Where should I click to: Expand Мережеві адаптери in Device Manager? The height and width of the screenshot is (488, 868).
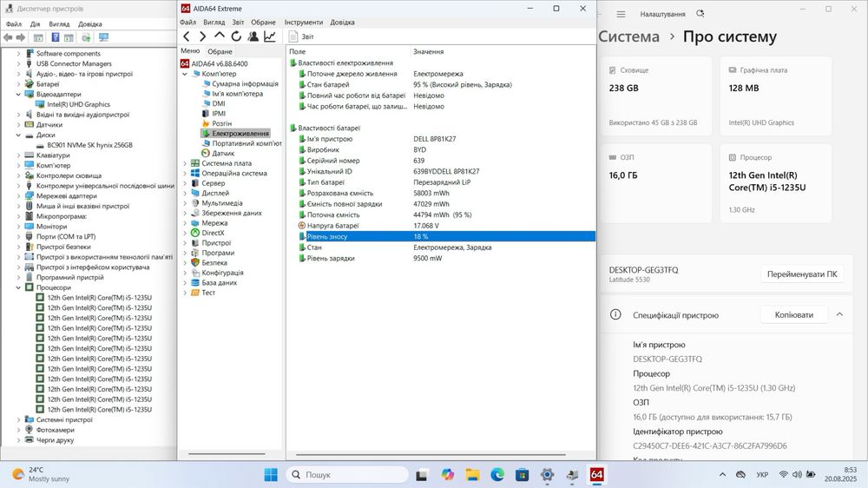click(18, 196)
